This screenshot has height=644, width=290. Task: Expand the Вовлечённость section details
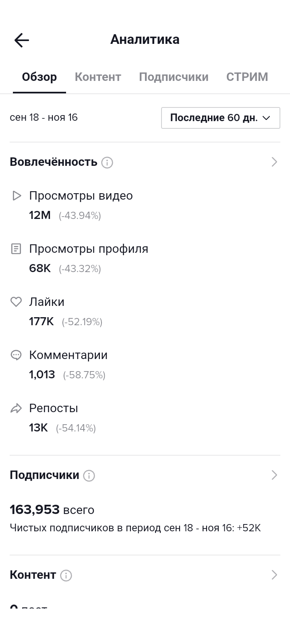click(x=275, y=162)
